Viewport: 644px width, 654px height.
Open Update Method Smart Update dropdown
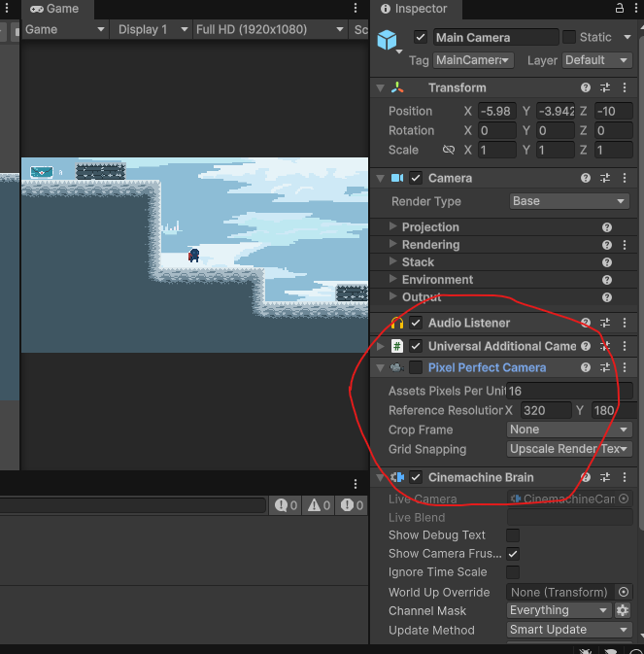pos(569,630)
